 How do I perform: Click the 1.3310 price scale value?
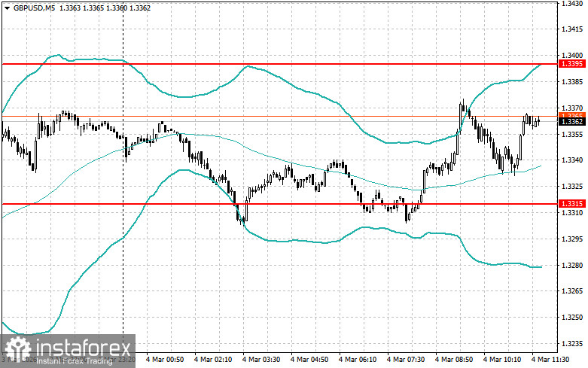coord(572,213)
